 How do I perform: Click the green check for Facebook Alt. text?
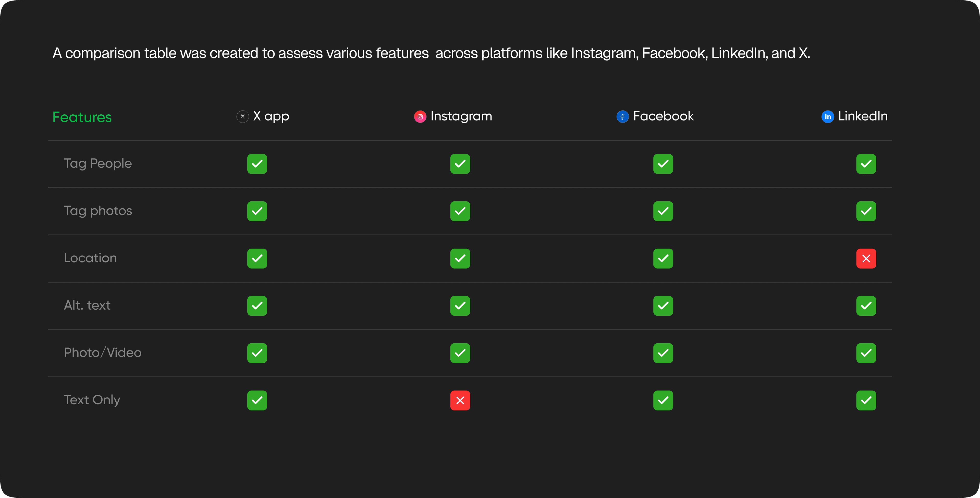click(x=663, y=306)
